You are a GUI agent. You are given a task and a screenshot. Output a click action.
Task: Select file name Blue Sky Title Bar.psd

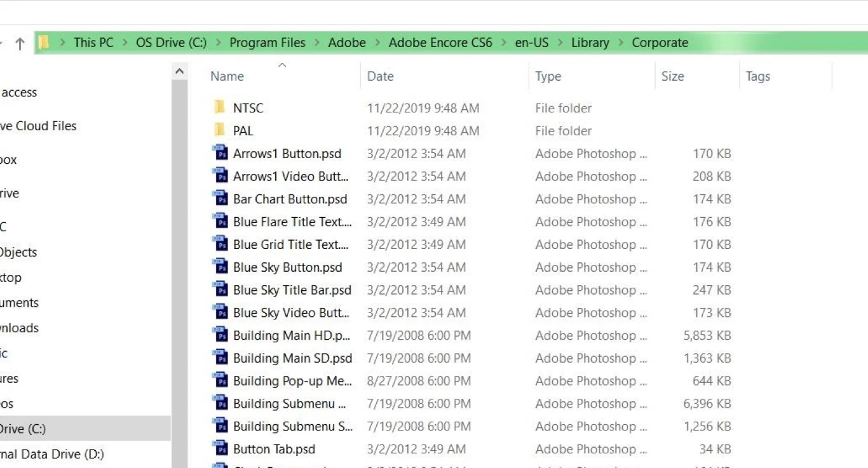(292, 290)
